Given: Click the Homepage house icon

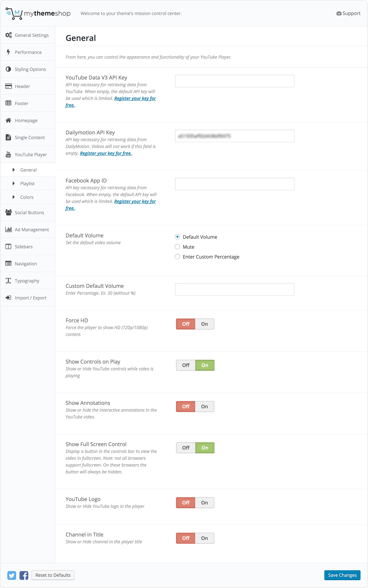Looking at the screenshot, I should pyautogui.click(x=8, y=120).
